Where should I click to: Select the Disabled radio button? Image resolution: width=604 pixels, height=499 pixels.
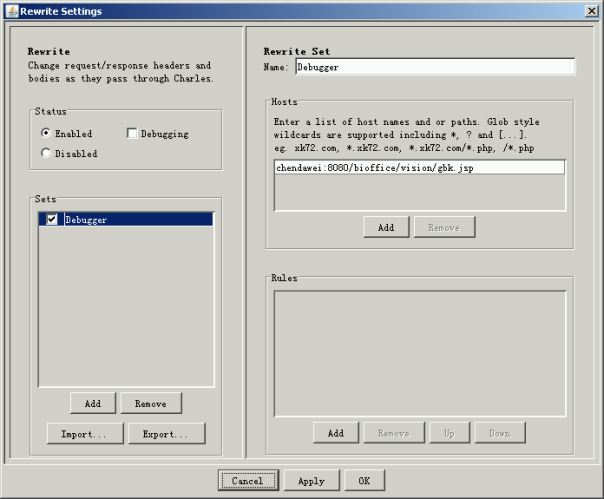[x=46, y=153]
